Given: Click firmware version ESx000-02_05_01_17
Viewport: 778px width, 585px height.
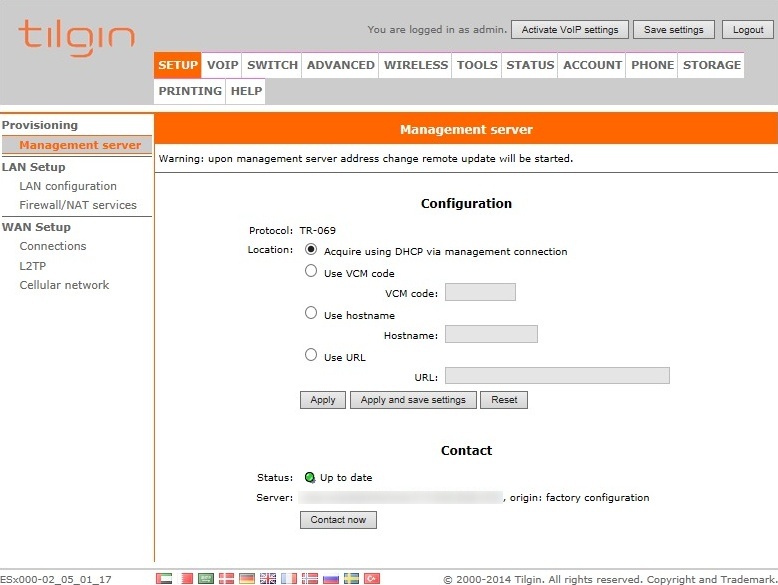Looking at the screenshot, I should 56,579.
